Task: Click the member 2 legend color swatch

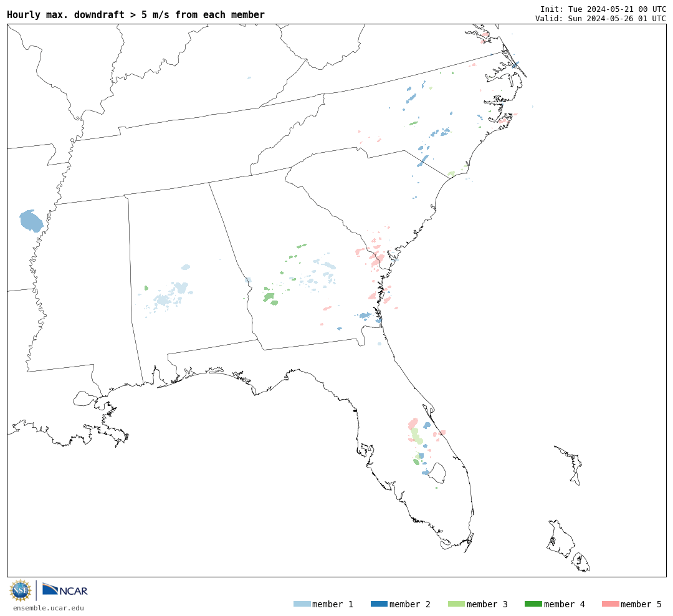Action: click(x=379, y=604)
